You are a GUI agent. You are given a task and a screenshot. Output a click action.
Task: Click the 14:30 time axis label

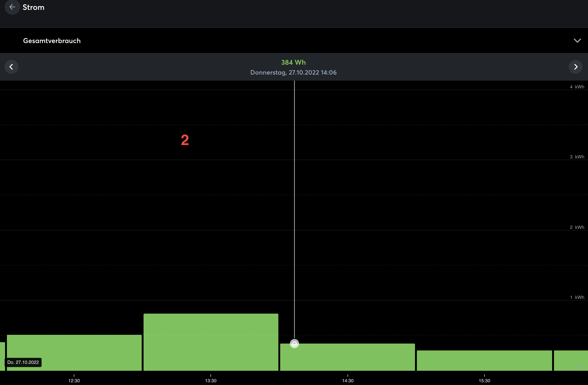[x=348, y=381]
